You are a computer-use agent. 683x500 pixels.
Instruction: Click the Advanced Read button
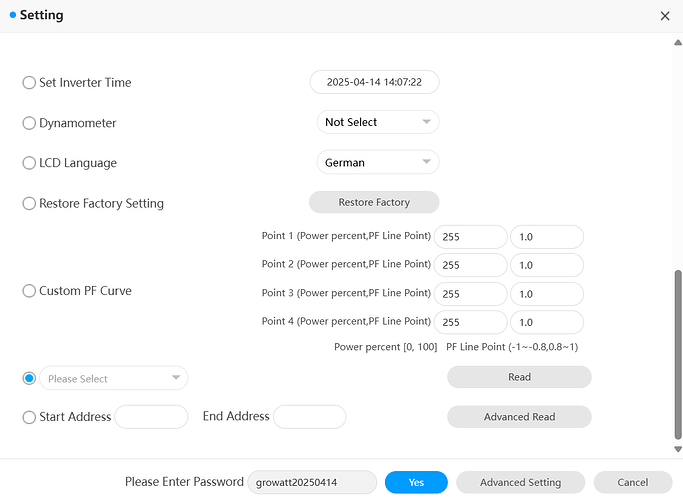[x=519, y=417]
